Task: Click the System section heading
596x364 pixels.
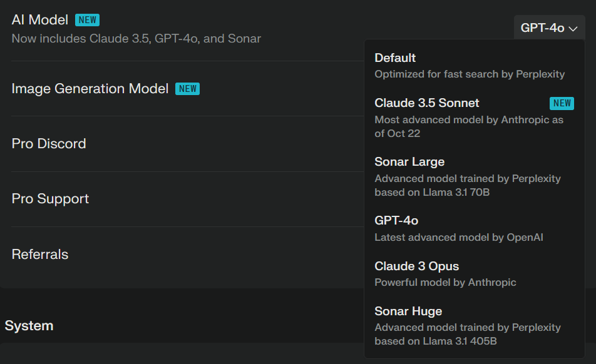Action: click(x=29, y=326)
